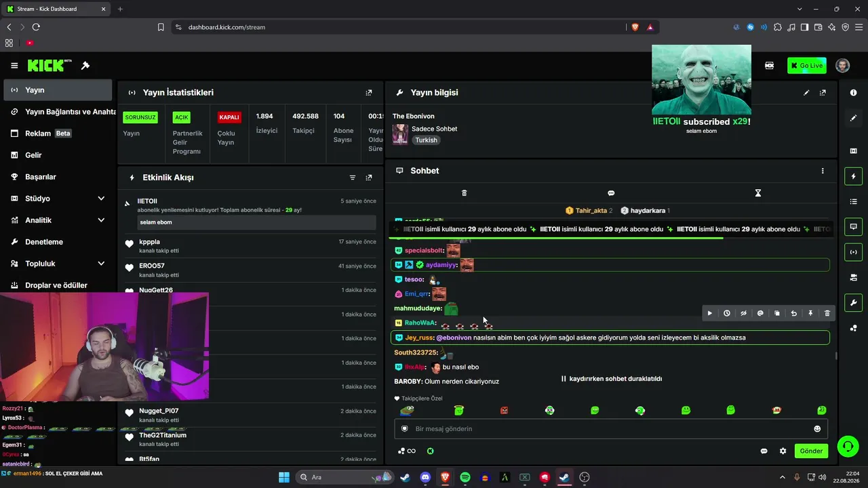Screen dimensions: 868x488
Task: Click the pencil icon in right rail
Action: tap(853, 118)
